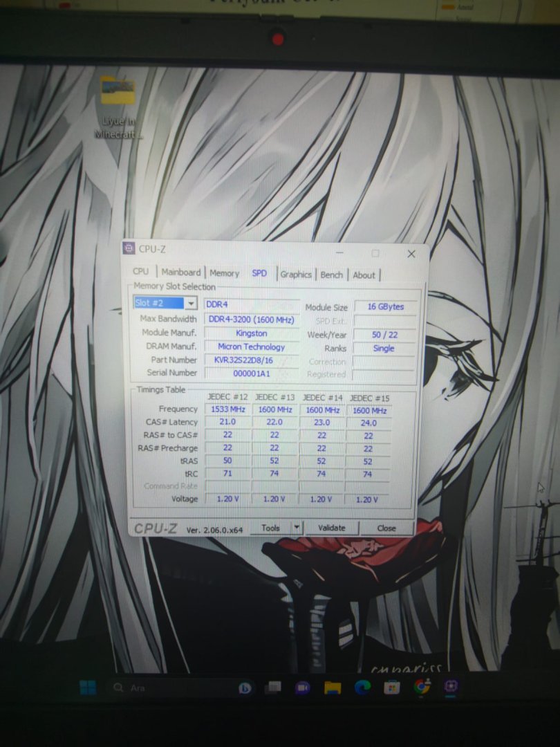Click the Kingston module manufacturer value
The height and width of the screenshot is (747, 560).
coord(251,333)
